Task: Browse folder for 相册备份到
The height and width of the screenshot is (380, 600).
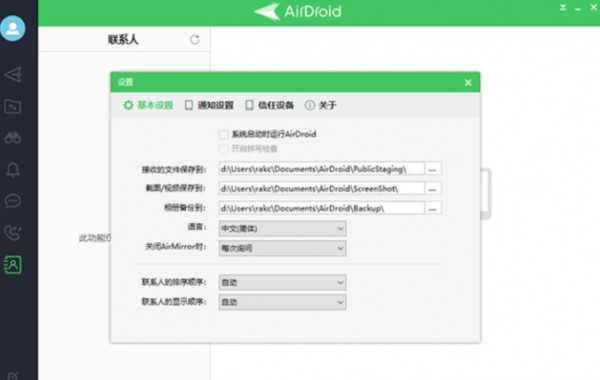Action: pos(433,208)
